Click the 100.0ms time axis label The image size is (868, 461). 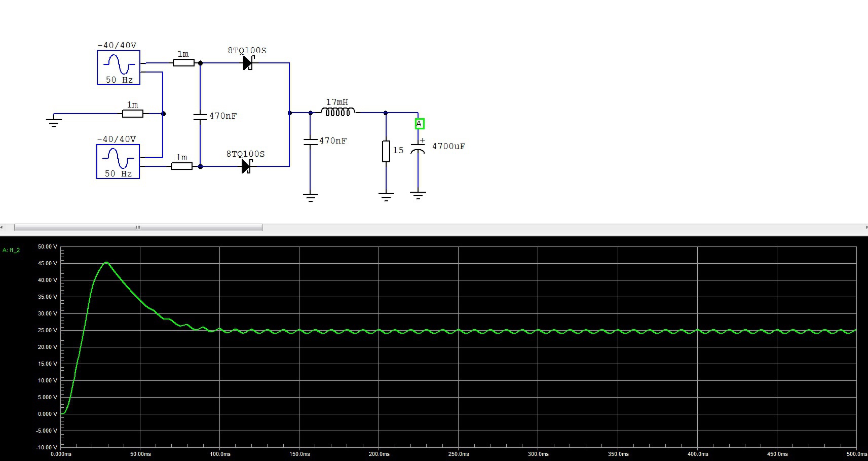pos(220,454)
